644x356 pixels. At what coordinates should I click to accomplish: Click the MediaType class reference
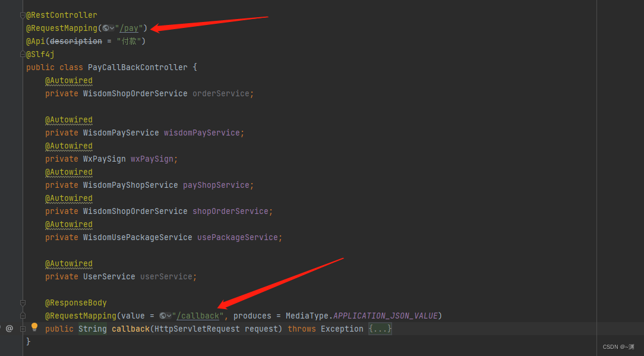point(307,316)
